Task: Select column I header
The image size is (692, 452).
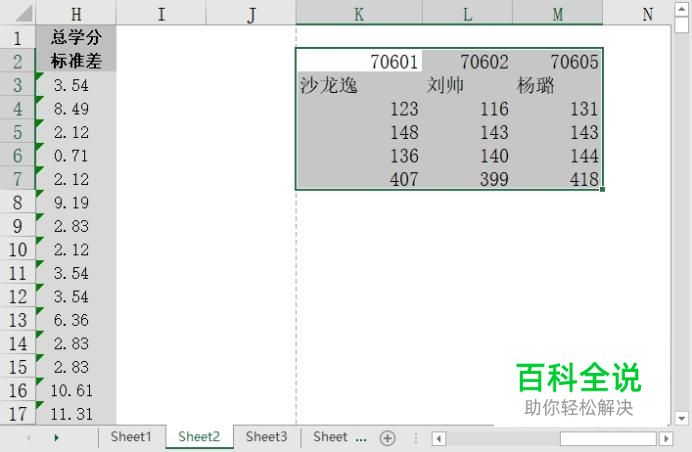Action: 161,13
